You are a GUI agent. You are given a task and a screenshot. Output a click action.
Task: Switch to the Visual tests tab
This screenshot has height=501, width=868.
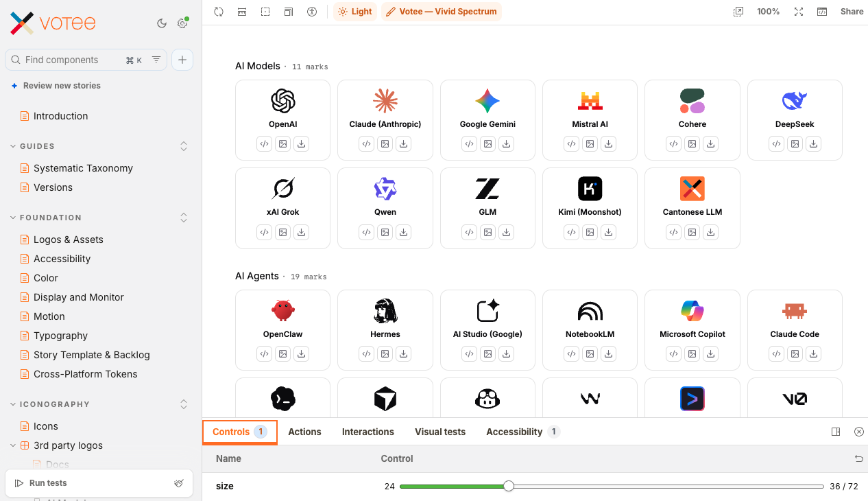pyautogui.click(x=440, y=432)
